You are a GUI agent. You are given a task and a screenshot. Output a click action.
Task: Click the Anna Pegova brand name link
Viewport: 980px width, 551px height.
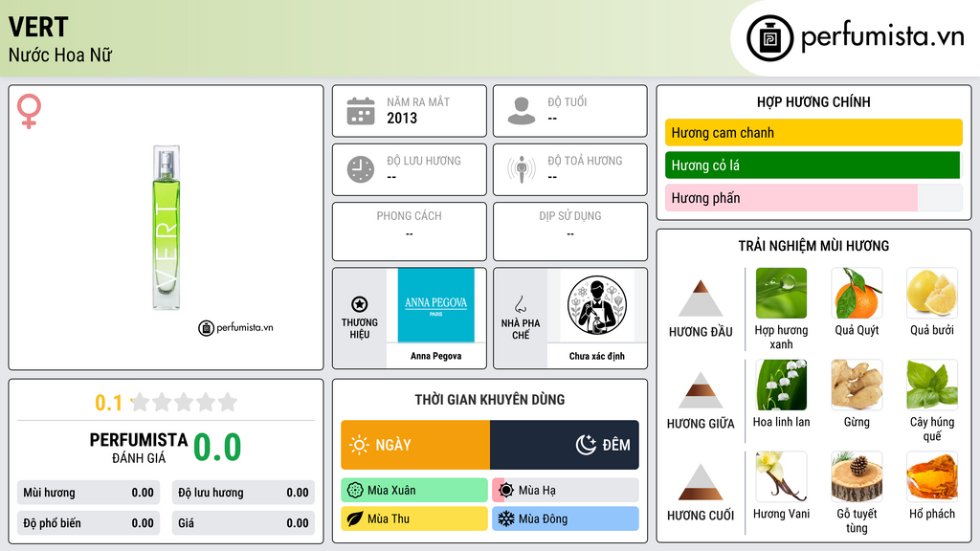pos(436,356)
